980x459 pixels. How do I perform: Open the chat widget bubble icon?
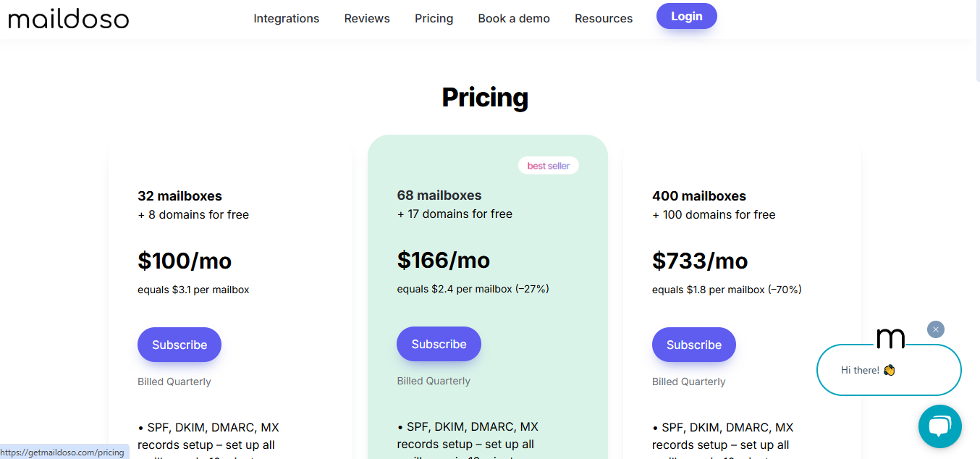point(939,426)
